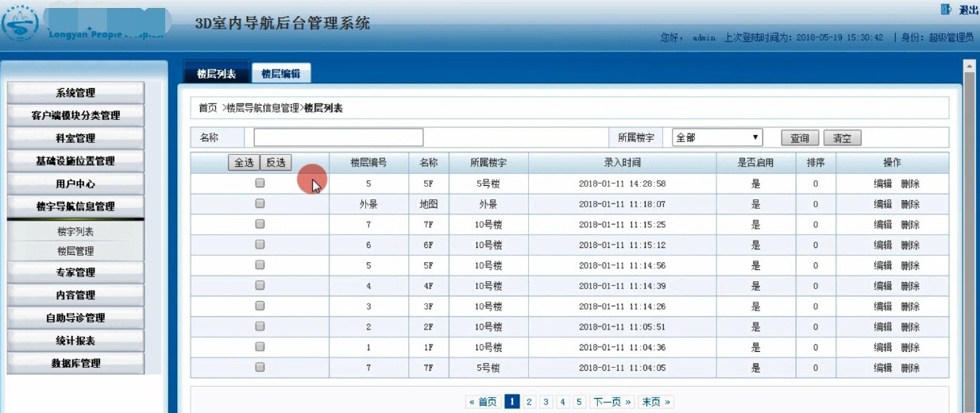The width and height of the screenshot is (980, 413).
Task: Edit the 外景 地图 row
Action: tap(882, 204)
